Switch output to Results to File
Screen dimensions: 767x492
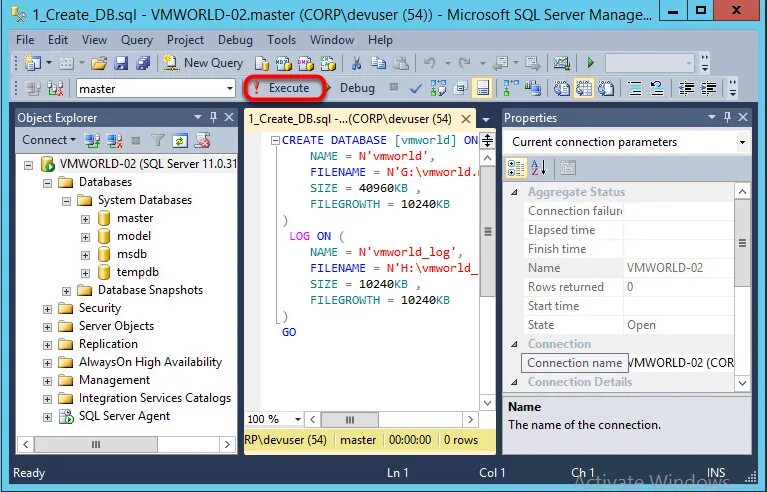click(x=606, y=89)
